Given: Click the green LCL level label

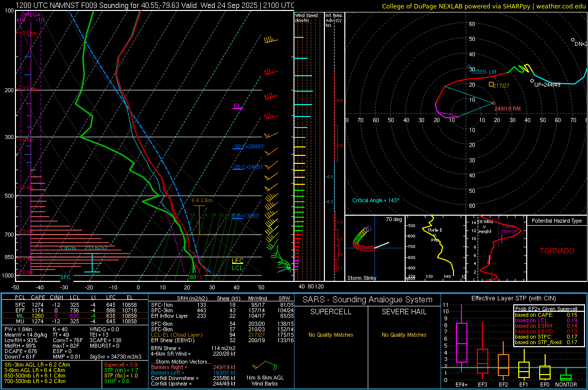Looking at the screenshot, I should [237, 268].
